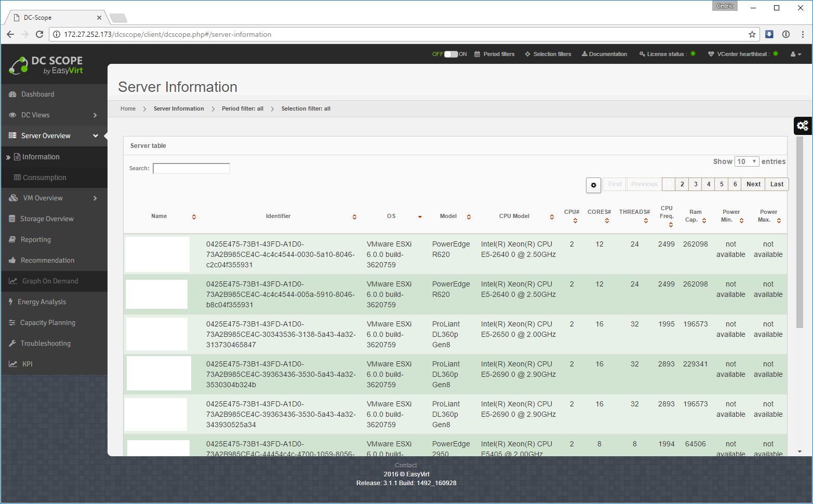Click the Home breadcrumb link
The image size is (813, 504).
[128, 108]
